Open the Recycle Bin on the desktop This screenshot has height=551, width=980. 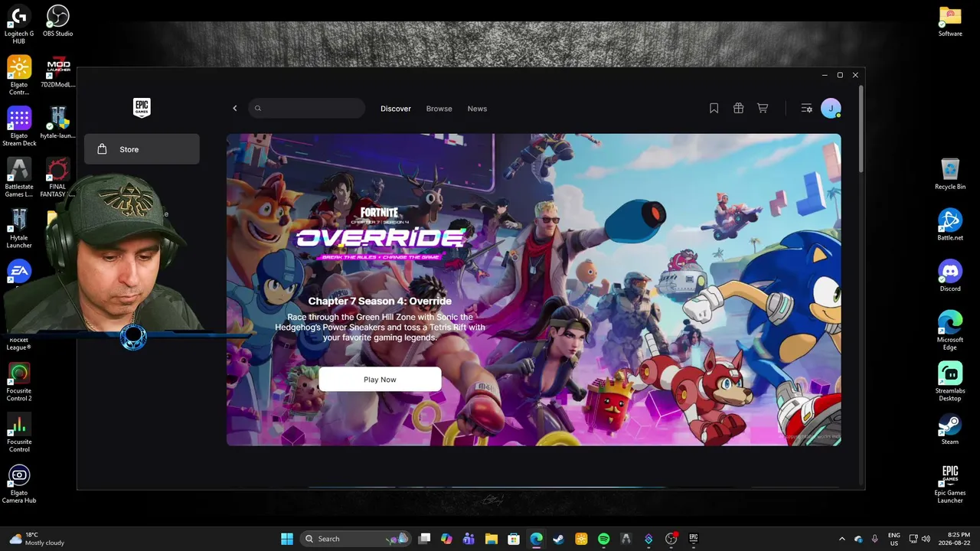coord(950,174)
